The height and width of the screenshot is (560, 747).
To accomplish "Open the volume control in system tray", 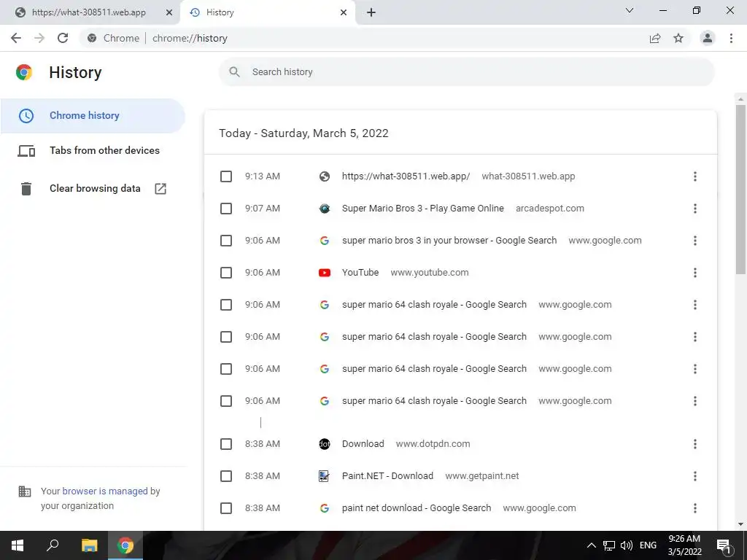I will pyautogui.click(x=627, y=545).
